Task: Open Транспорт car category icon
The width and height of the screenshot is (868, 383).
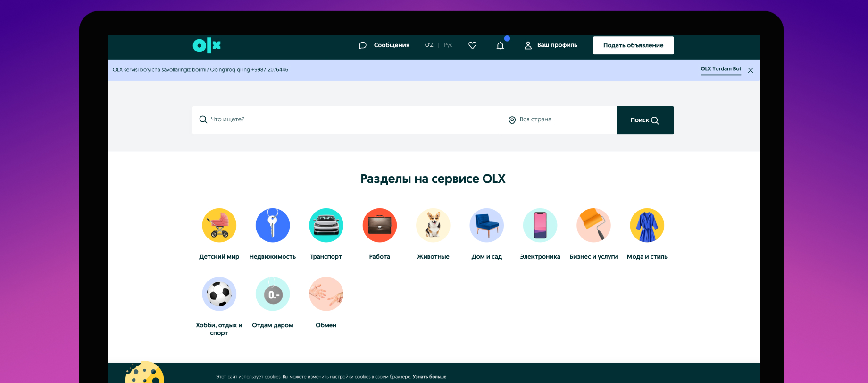Action: click(x=326, y=225)
